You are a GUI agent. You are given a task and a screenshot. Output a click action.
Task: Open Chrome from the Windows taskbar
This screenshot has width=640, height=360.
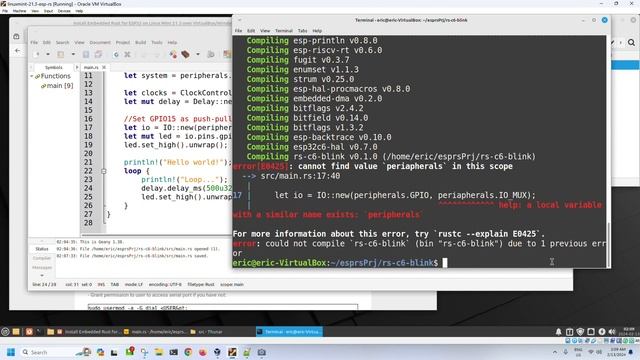tap(188, 352)
